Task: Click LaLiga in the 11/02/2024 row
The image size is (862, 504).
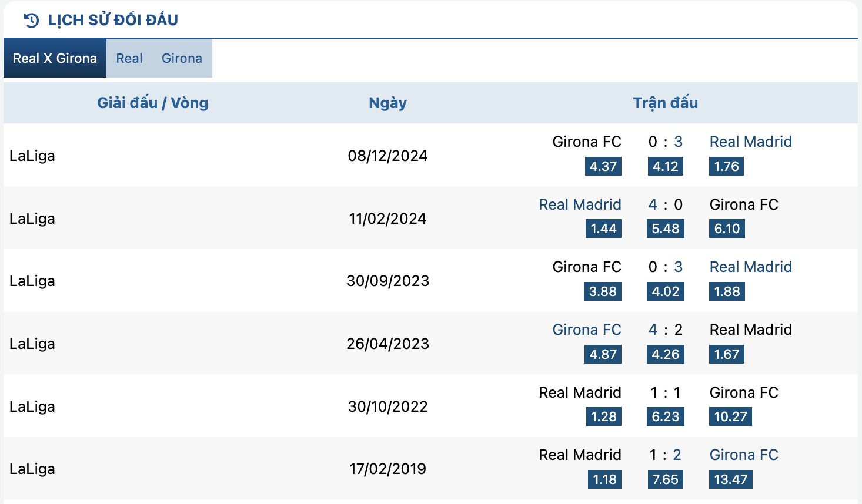Action: [32, 219]
